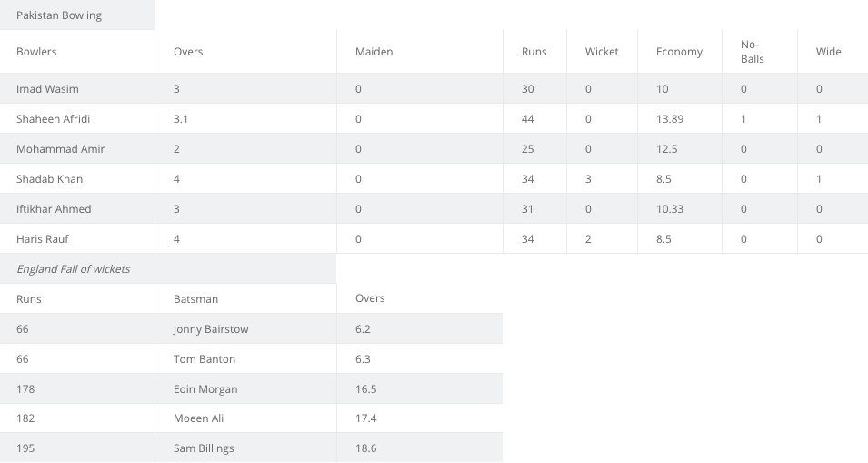The height and width of the screenshot is (463, 868).
Task: Click the No-Balls column header
Action: tap(753, 52)
